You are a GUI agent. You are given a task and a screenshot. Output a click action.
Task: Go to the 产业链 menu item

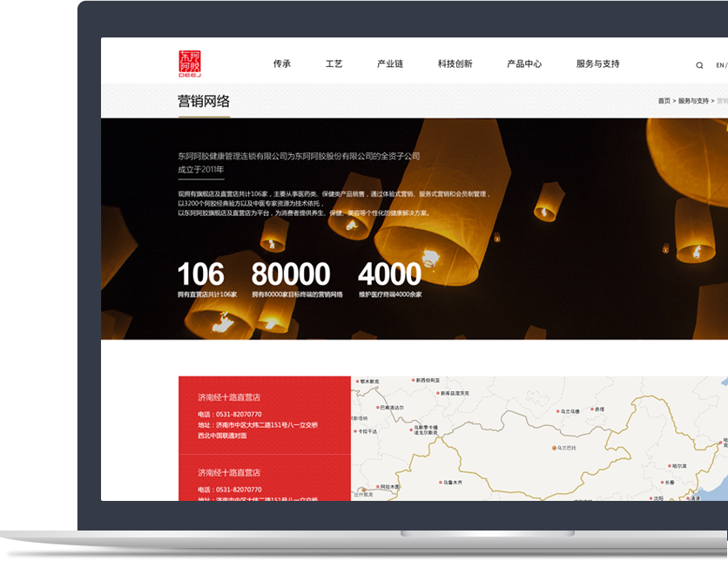point(389,64)
